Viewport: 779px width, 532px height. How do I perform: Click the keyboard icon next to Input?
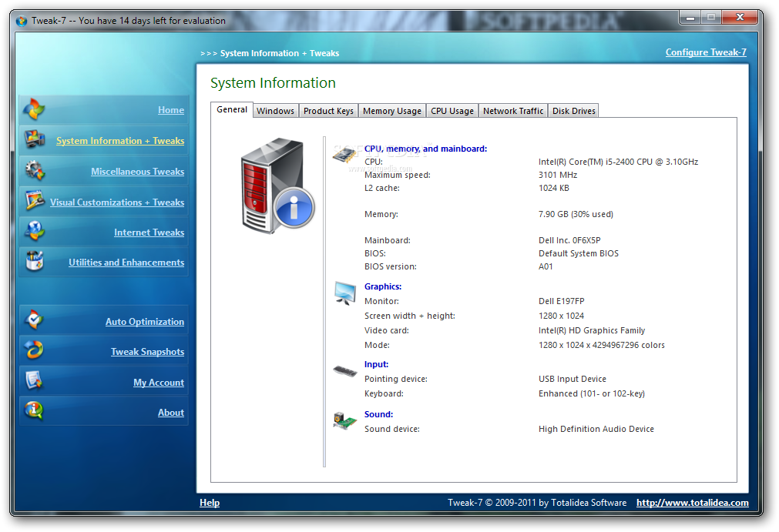click(344, 371)
